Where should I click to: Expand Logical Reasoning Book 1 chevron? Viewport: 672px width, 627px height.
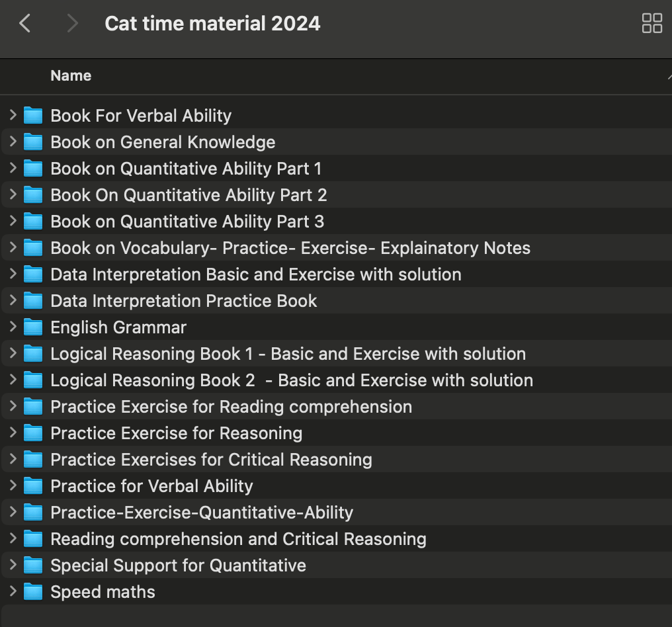(x=13, y=353)
